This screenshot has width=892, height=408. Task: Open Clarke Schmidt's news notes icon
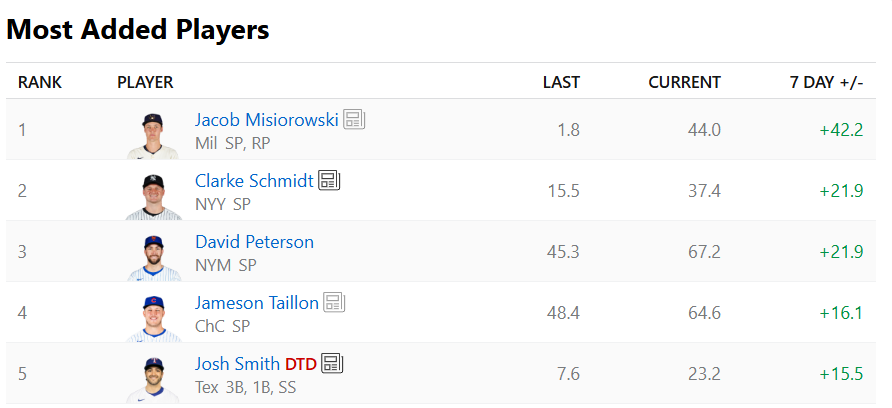tap(329, 181)
